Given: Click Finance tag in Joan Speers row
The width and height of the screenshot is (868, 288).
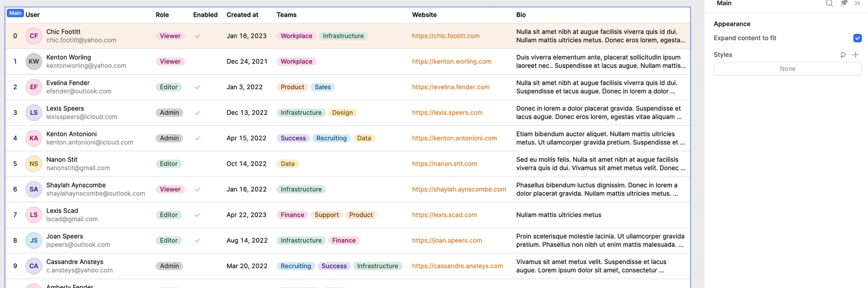Looking at the screenshot, I should (x=344, y=240).
